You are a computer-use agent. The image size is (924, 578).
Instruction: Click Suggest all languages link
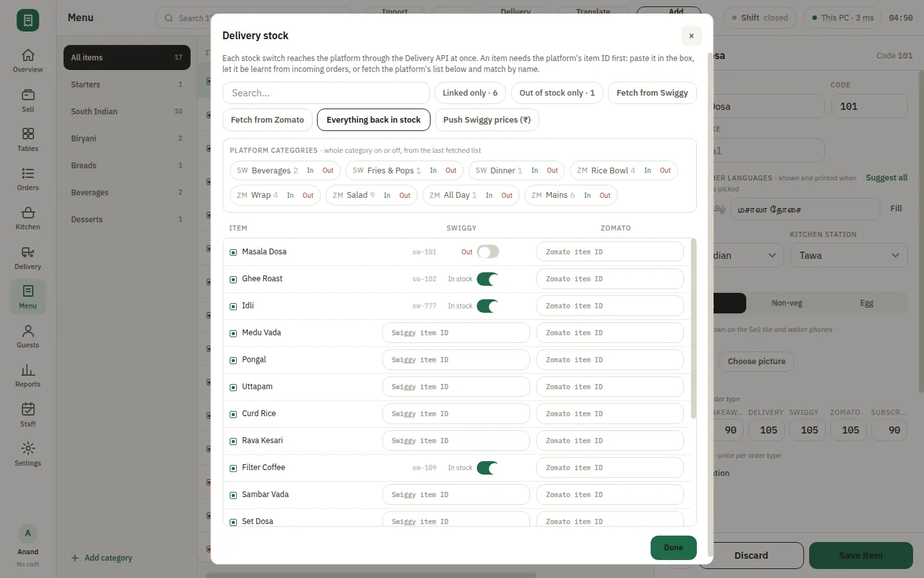click(886, 178)
